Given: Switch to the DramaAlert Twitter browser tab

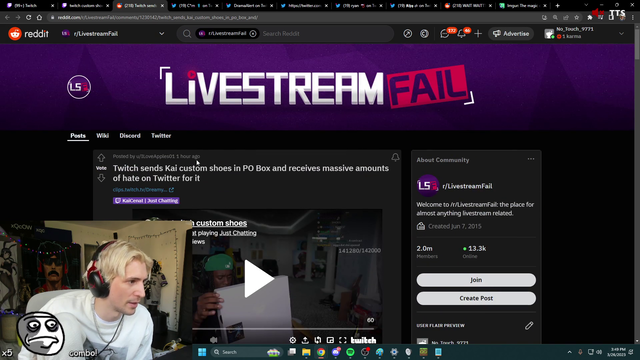Looking at the screenshot, I should (249, 6).
